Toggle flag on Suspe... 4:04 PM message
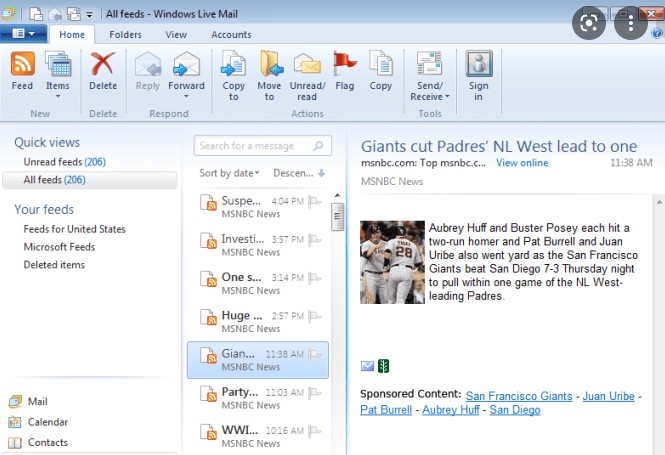This screenshot has width=665, height=455. (314, 201)
